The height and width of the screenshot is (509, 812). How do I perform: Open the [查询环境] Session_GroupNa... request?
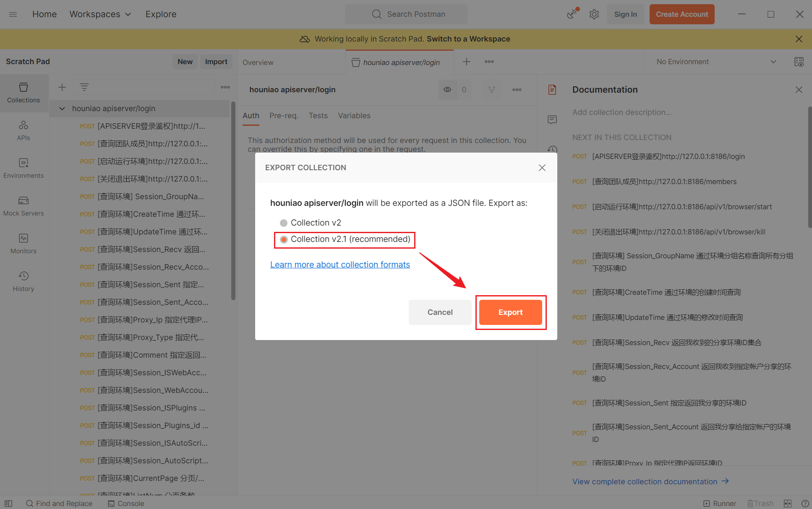click(142, 197)
